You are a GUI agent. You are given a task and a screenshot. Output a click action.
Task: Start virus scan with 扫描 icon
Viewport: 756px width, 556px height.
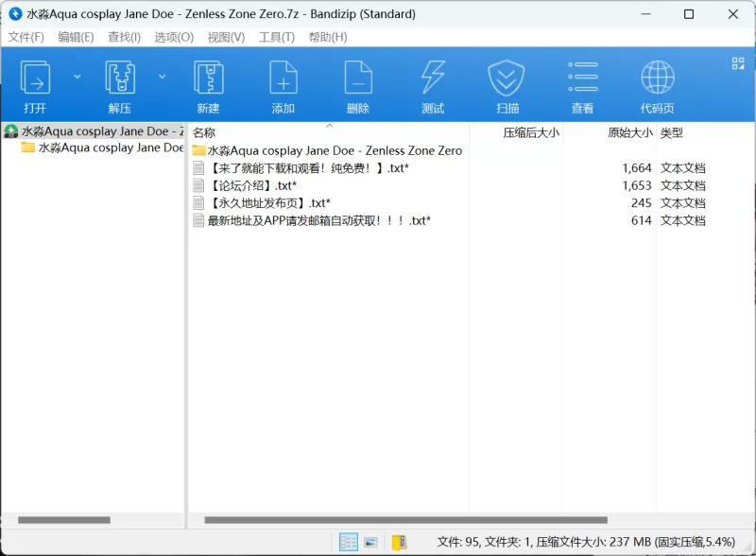pos(507,85)
